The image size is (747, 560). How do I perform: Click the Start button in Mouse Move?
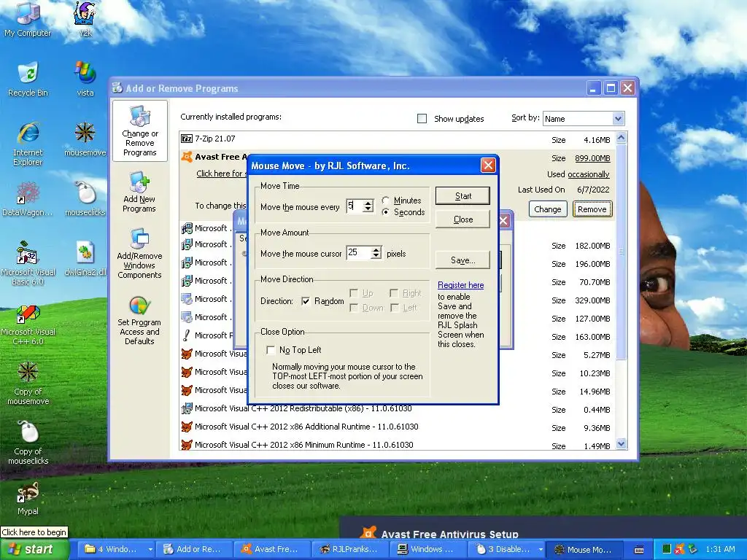pos(462,195)
